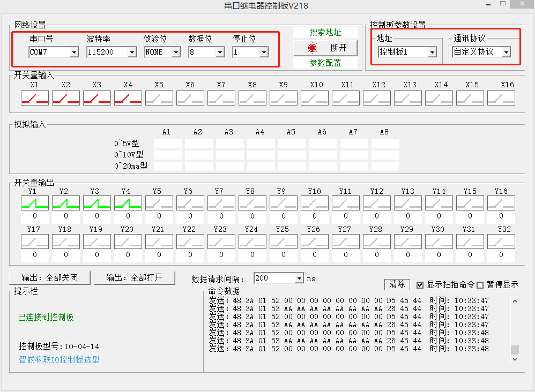Image resolution: width=535 pixels, height=392 pixels.
Task: Click the 断开 disconnect button
Action: point(325,48)
